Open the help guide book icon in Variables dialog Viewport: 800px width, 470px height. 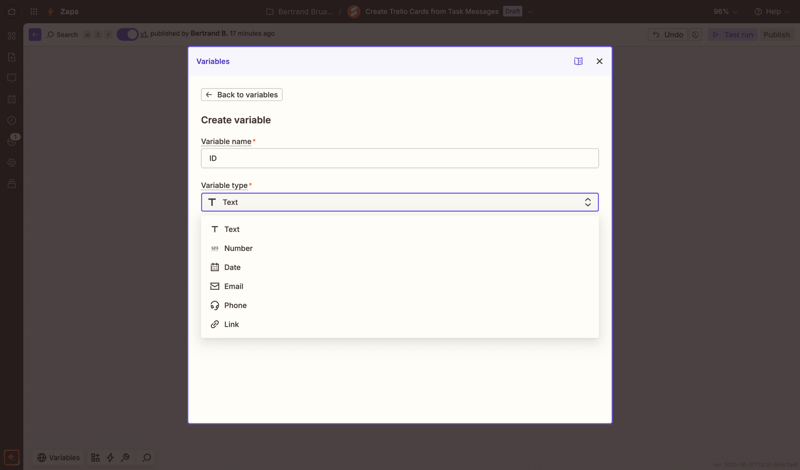578,61
